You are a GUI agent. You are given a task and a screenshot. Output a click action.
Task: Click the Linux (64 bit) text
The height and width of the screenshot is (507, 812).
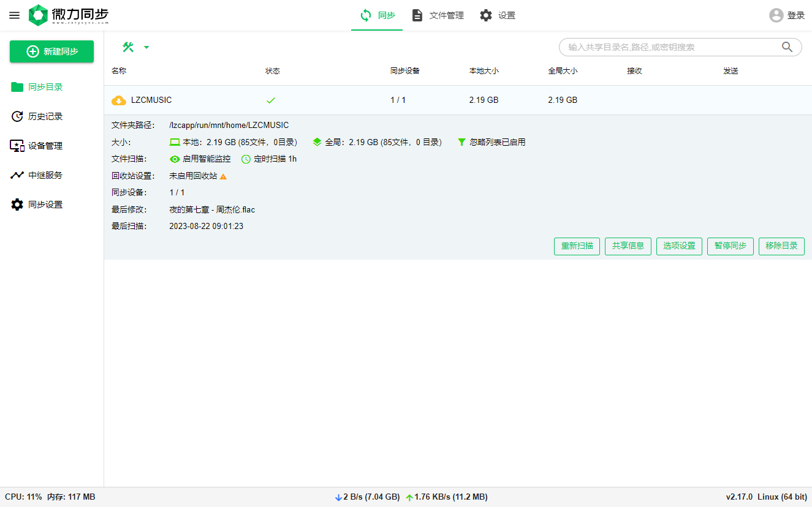(x=782, y=497)
